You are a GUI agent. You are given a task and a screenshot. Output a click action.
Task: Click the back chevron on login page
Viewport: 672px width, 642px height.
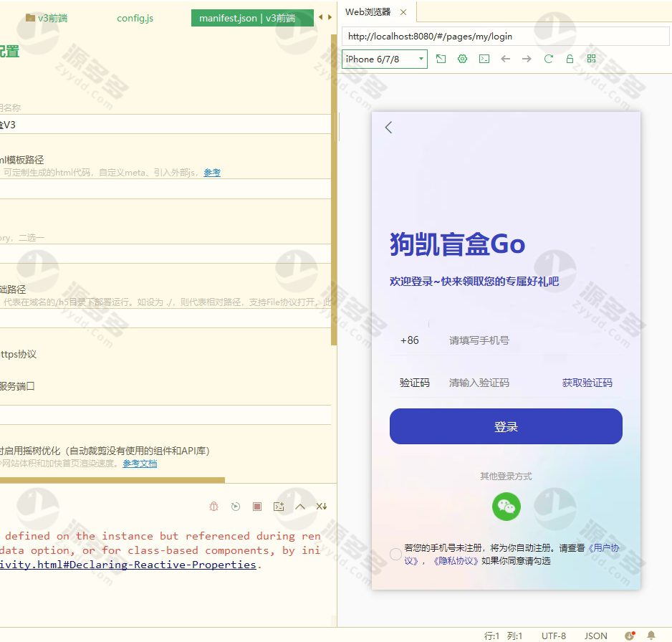point(389,128)
